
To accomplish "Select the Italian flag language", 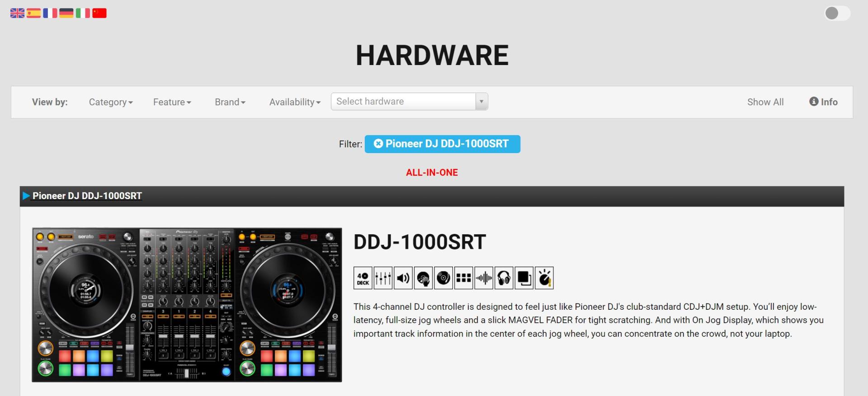I will point(83,13).
